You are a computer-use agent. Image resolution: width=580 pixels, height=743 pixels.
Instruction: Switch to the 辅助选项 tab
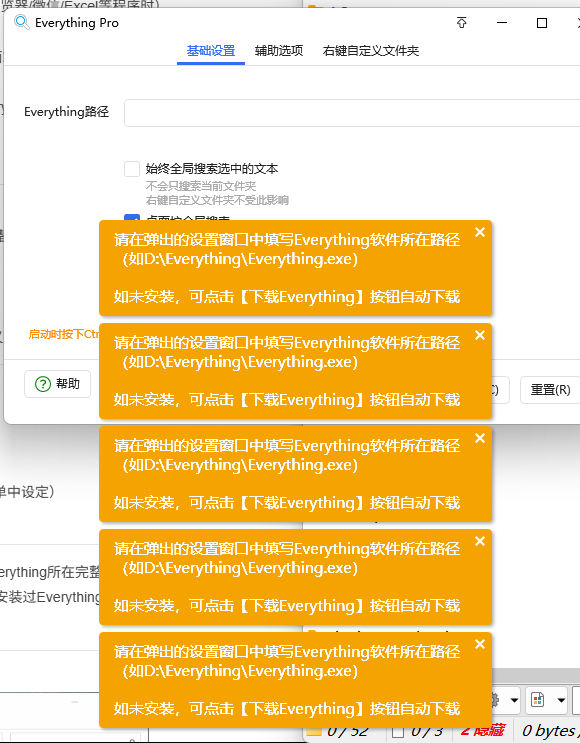(279, 51)
